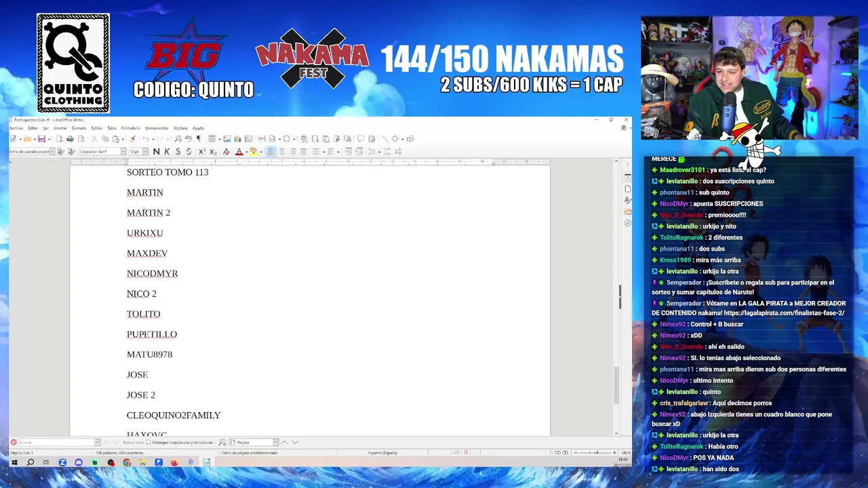Open the Insert table dropdown
868x488 pixels.
coord(220,140)
